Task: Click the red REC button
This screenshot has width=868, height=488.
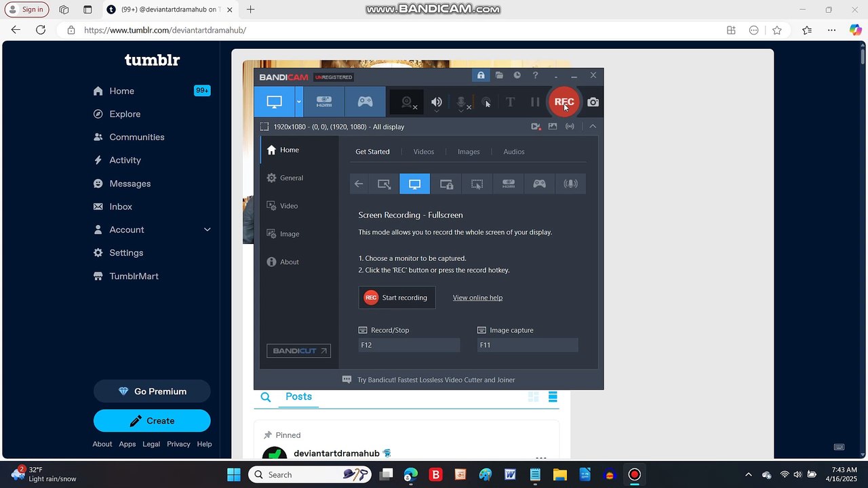Action: (x=564, y=102)
